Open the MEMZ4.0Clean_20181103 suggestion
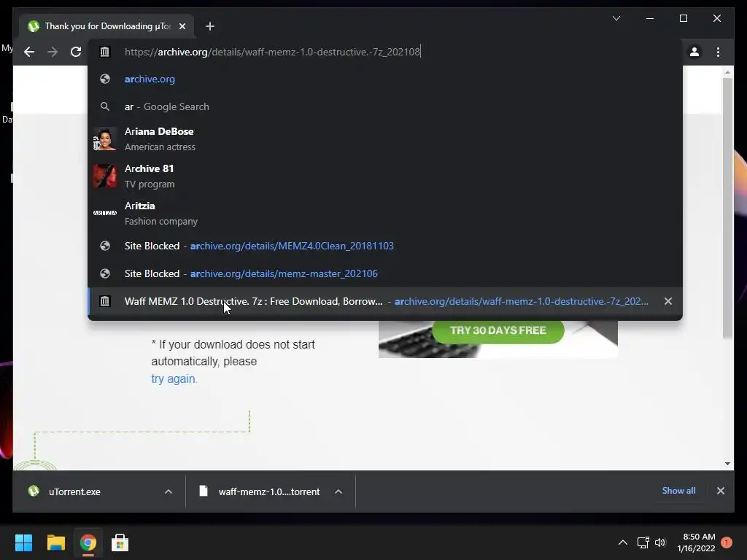This screenshot has height=560, width=747. click(385, 246)
